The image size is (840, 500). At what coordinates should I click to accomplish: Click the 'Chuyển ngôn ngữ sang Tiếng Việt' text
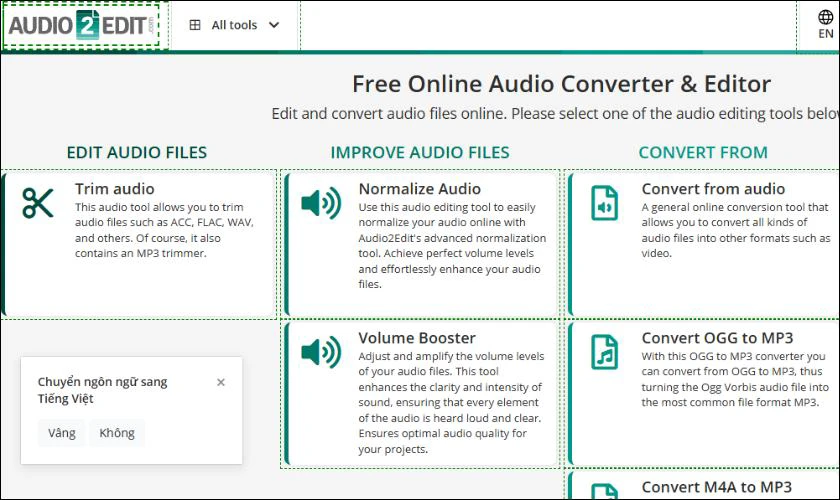pos(102,390)
